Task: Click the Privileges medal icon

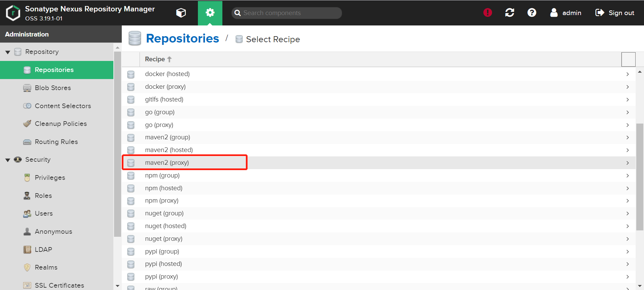Action: [x=27, y=177]
